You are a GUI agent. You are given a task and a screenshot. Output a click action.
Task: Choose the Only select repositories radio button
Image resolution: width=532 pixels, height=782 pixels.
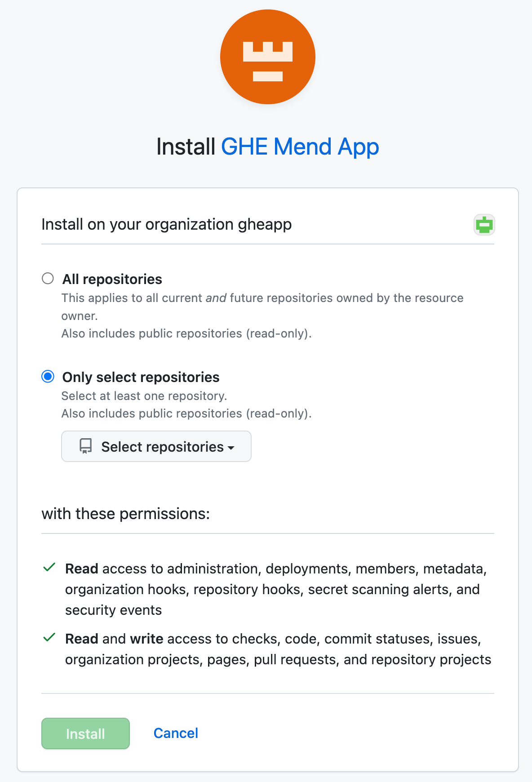[x=48, y=377]
